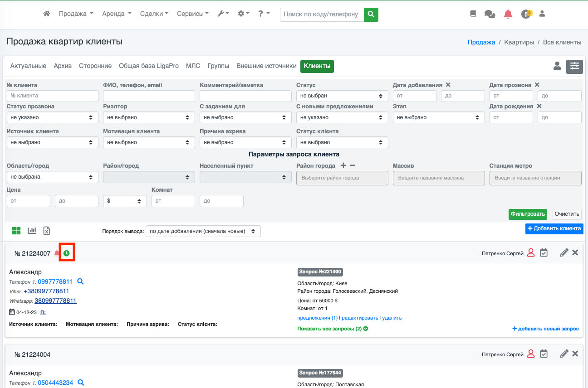Expand the Порядок вывода sort dropdown
Screen dimensions: 588x388
click(203, 231)
